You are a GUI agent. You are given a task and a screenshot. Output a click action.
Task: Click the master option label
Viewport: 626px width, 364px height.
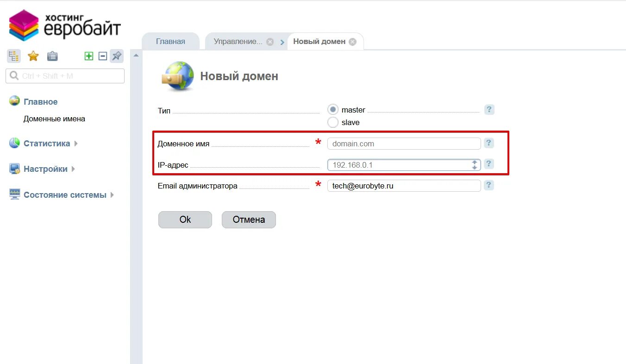(x=353, y=110)
